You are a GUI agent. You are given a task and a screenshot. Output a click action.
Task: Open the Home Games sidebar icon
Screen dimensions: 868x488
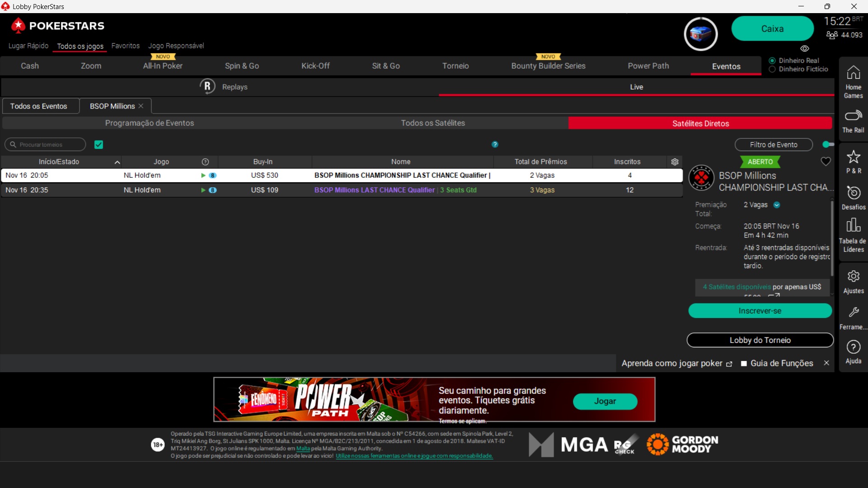click(x=853, y=82)
